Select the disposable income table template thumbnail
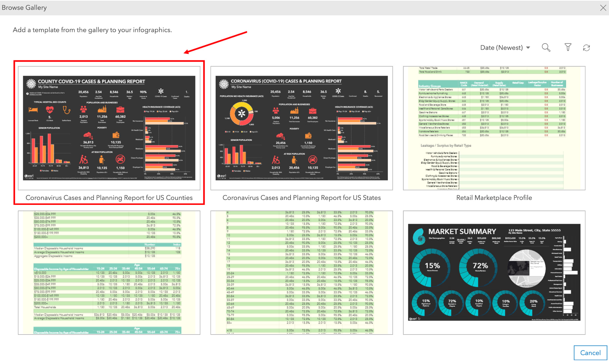The height and width of the screenshot is (364, 609). point(109,273)
